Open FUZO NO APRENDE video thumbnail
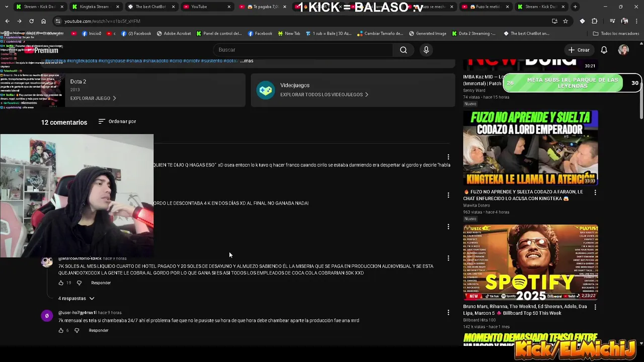644x362 pixels. (530, 148)
